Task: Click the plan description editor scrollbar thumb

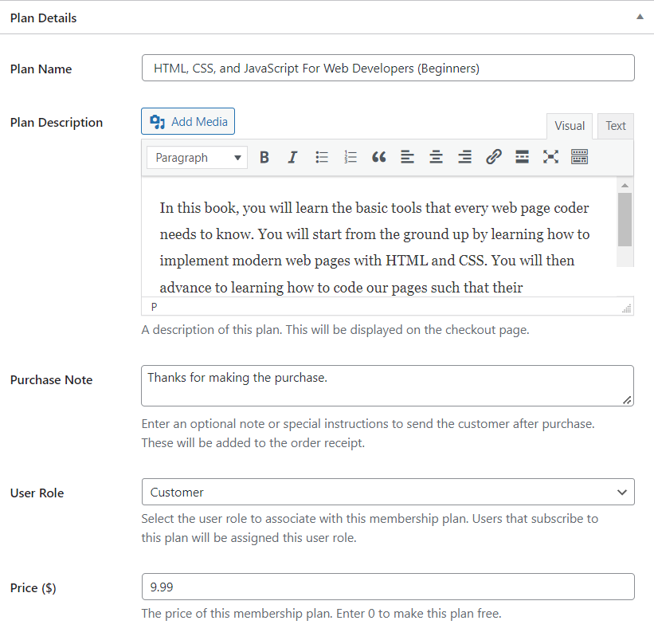Action: pyautogui.click(x=625, y=219)
